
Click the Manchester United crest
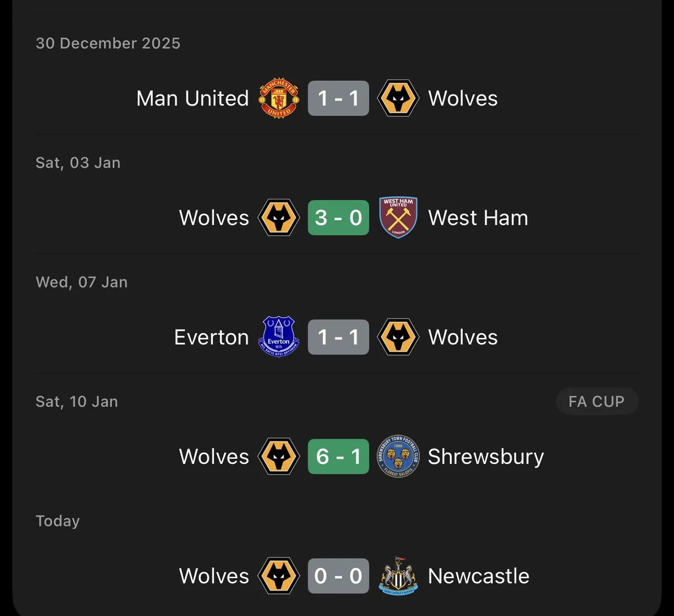pyautogui.click(x=279, y=98)
